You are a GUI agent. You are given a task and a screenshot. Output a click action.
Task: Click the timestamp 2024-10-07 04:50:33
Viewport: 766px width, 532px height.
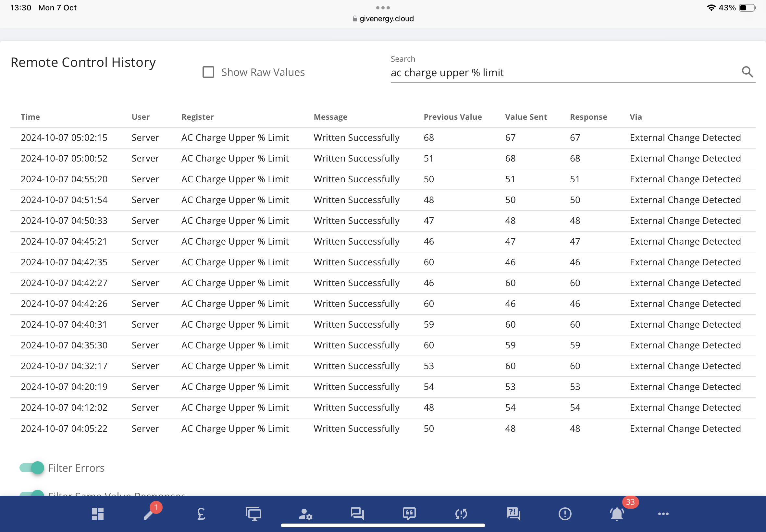tap(64, 221)
